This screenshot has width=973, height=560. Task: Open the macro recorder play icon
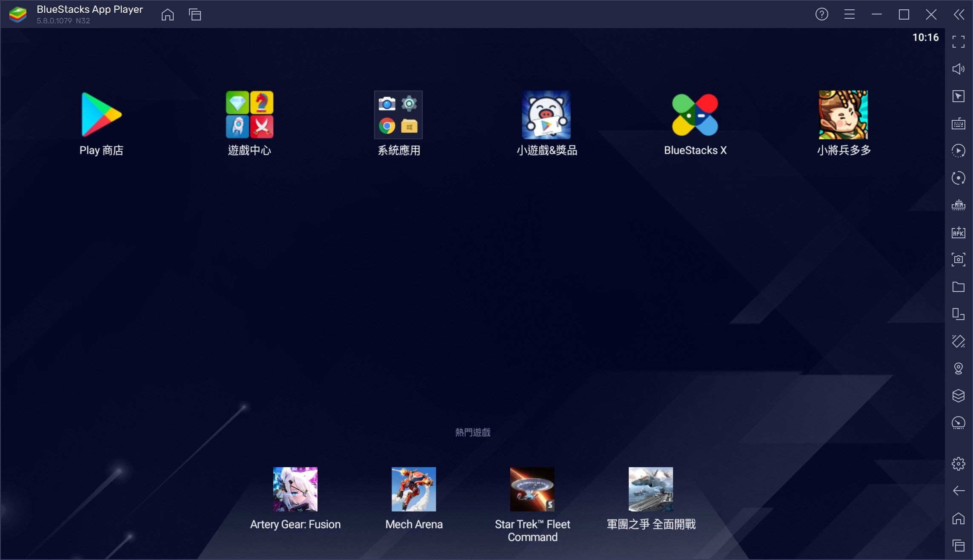(x=959, y=151)
